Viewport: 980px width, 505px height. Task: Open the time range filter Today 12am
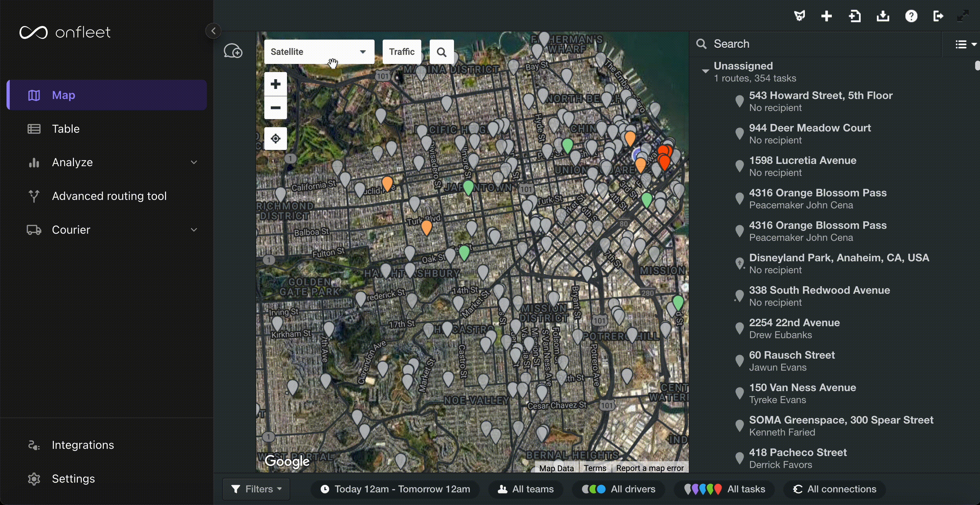395,489
